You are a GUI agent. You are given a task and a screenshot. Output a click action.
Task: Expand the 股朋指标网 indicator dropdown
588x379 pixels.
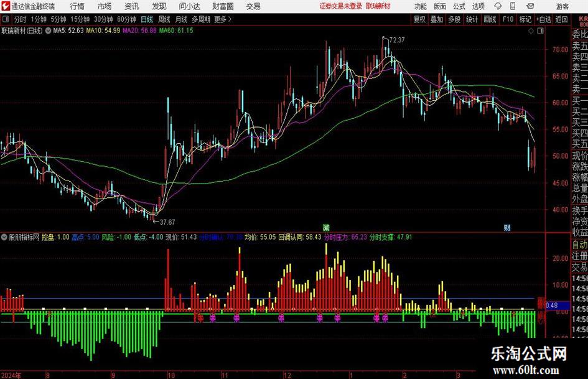[x=4, y=237]
